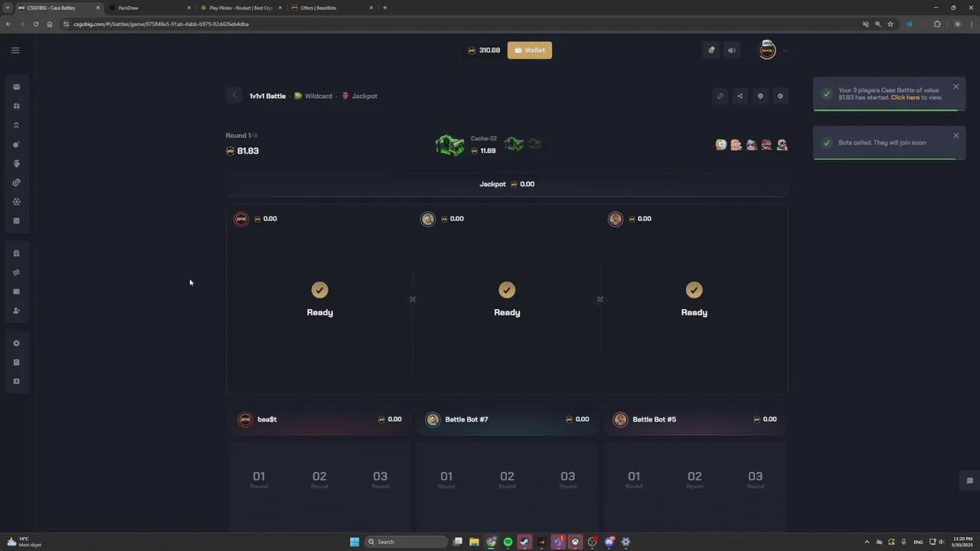
Task: Click the seventh sidebar navigation icon
Action: click(16, 202)
